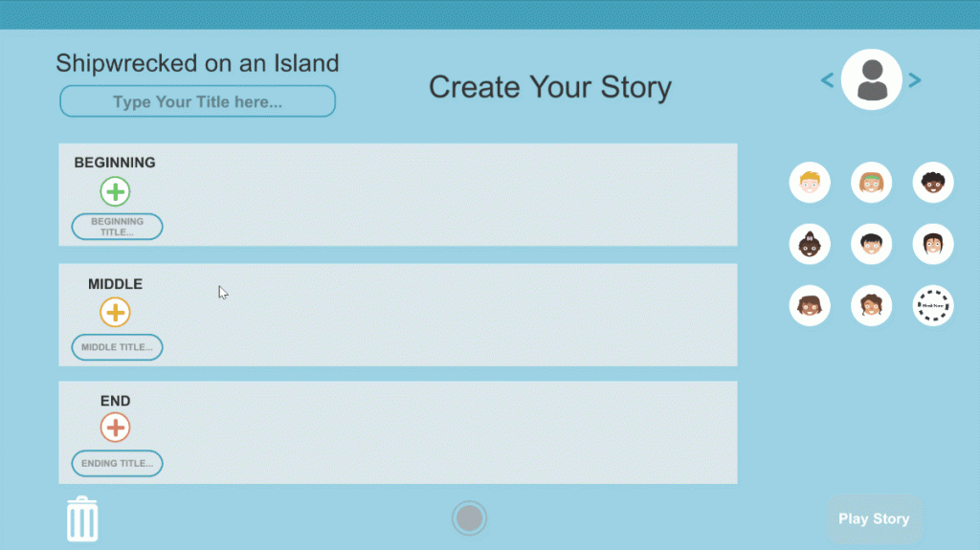Go to previous profile with left arrow

(x=828, y=80)
